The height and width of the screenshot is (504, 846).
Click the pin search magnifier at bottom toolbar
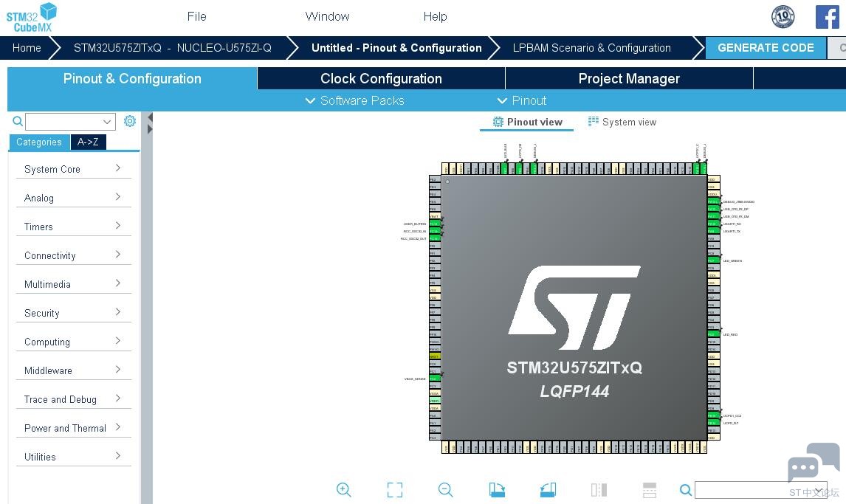[x=686, y=489]
